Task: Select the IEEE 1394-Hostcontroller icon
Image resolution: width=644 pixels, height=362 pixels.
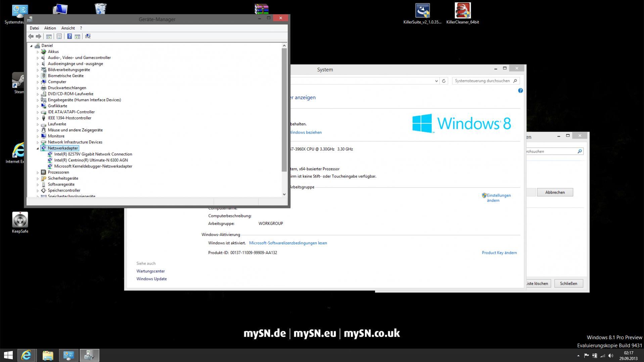Action: [x=44, y=118]
